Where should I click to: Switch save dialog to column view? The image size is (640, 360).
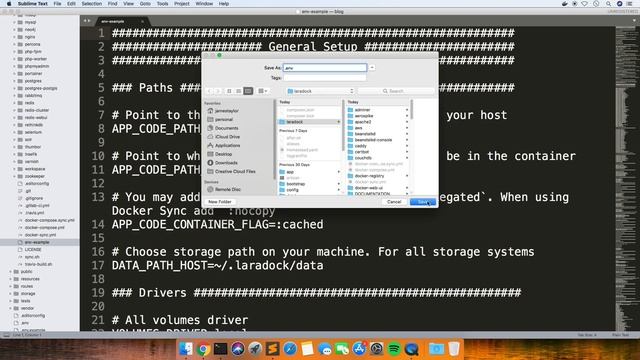[248, 91]
